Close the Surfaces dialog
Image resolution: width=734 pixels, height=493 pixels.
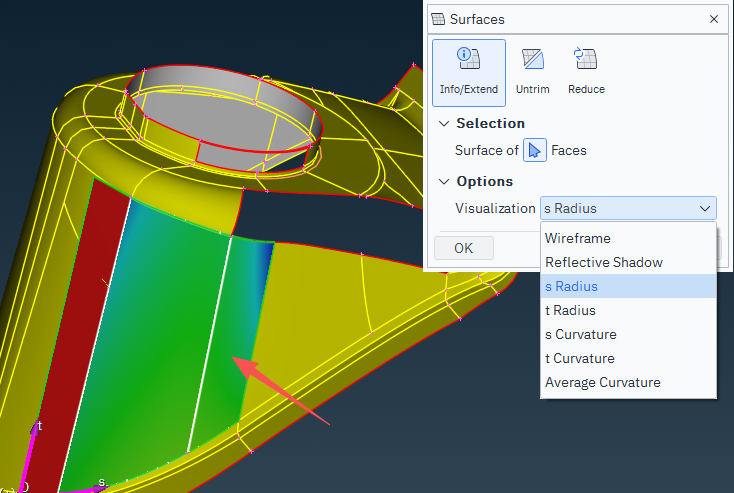coord(713,19)
